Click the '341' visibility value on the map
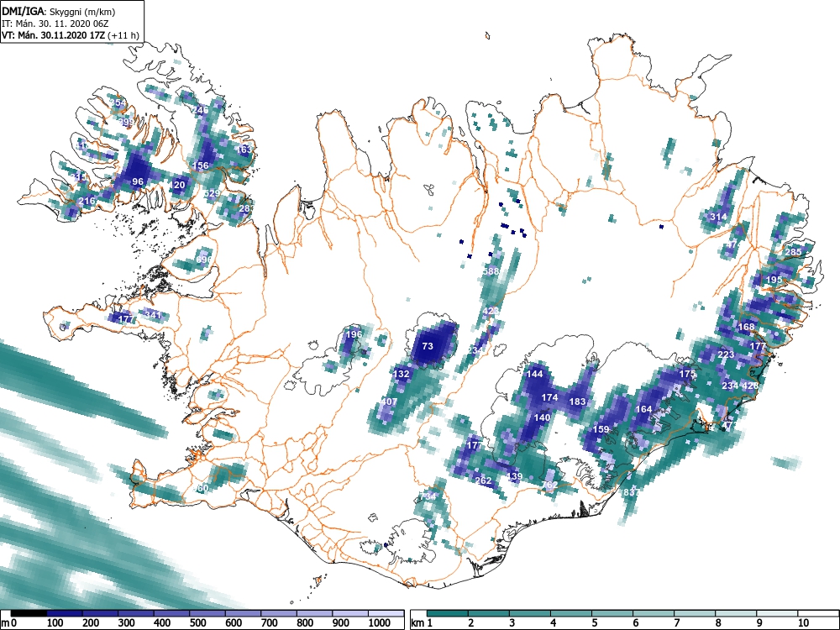840x630 pixels. click(x=153, y=315)
